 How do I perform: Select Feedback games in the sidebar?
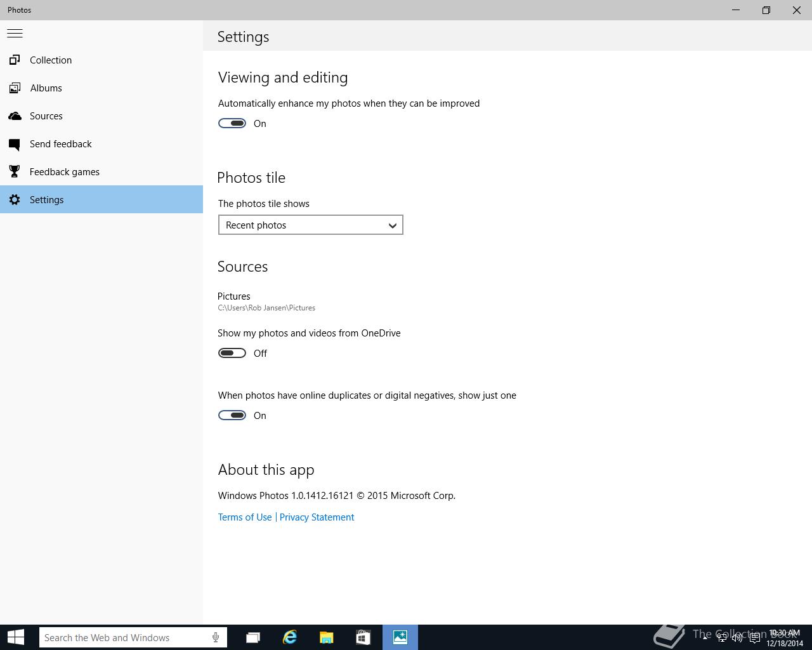pyautogui.click(x=101, y=171)
